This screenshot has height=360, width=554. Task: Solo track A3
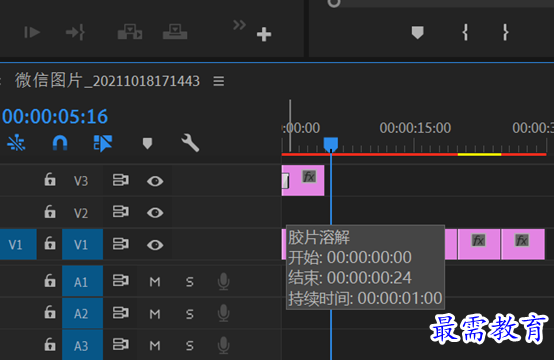[x=190, y=346]
